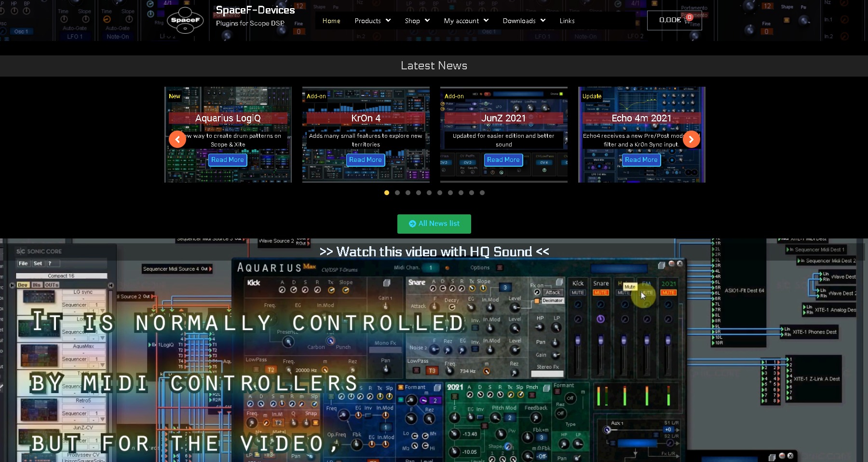Open the Sonic Core File menu in video

(23, 264)
